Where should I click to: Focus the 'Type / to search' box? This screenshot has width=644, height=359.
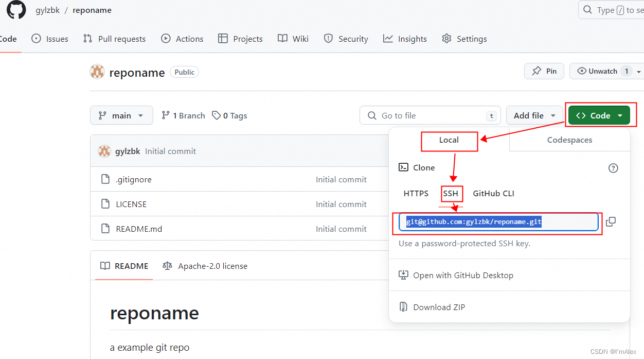pyautogui.click(x=611, y=10)
